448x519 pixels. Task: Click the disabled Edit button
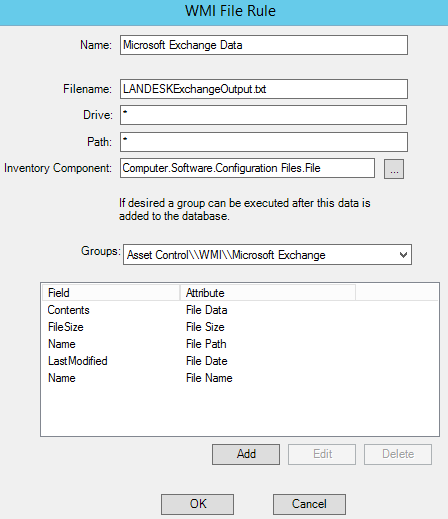click(322, 454)
